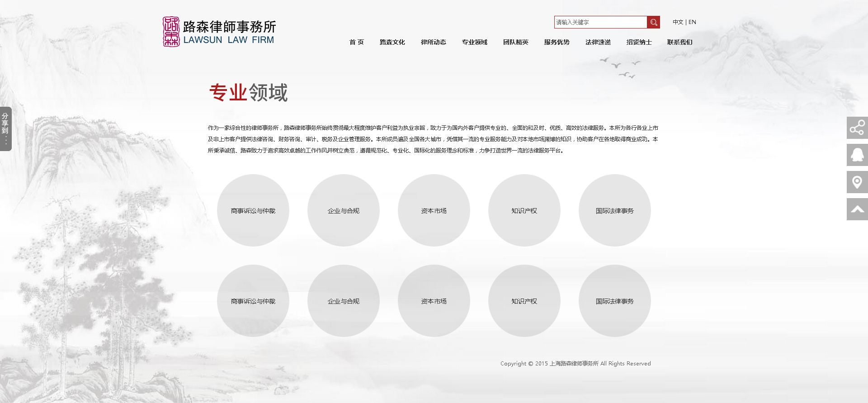Open 路森文化 navigation menu item
Image resolution: width=868 pixels, height=403 pixels.
click(392, 42)
